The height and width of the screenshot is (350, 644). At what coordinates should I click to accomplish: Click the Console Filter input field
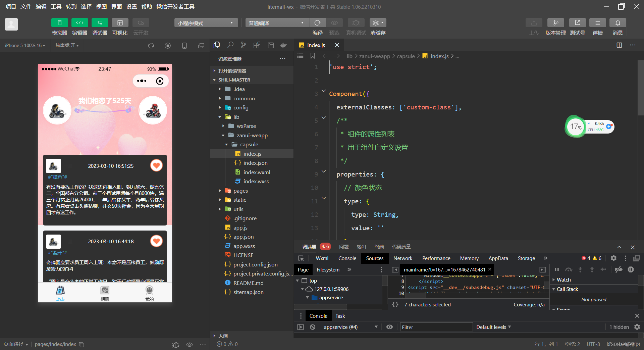436,327
